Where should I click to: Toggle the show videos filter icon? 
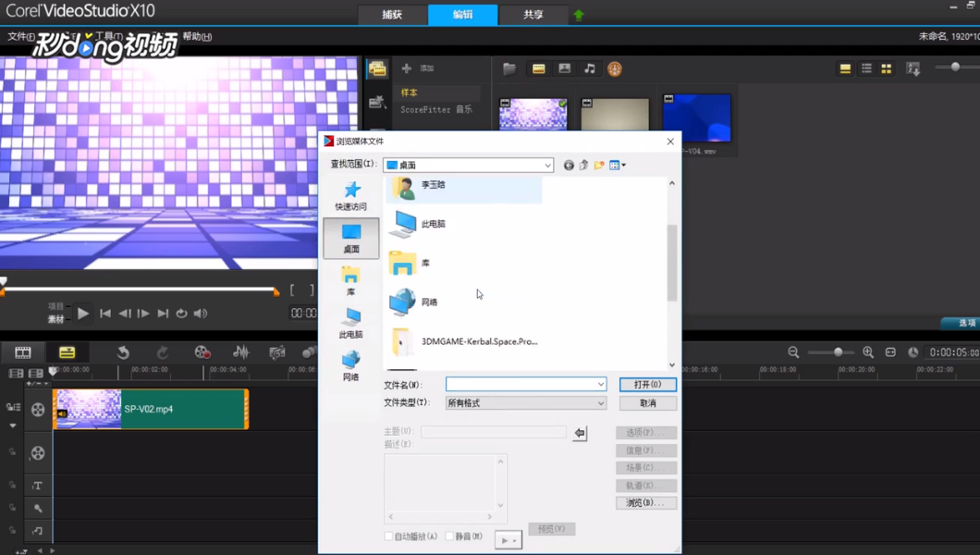tap(539, 68)
